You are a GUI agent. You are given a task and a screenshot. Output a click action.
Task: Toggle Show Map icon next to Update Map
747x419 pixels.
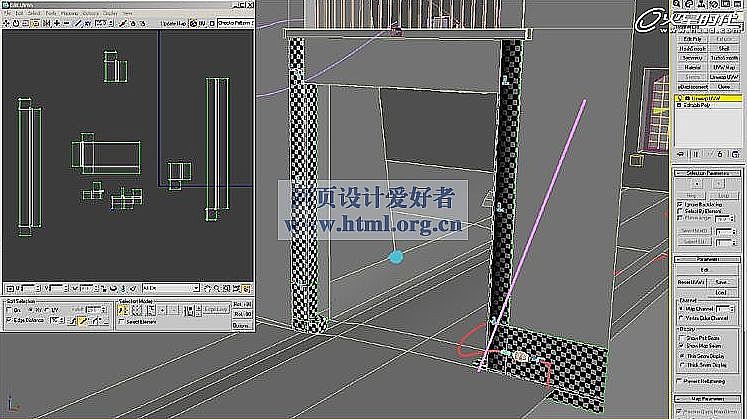tap(193, 23)
